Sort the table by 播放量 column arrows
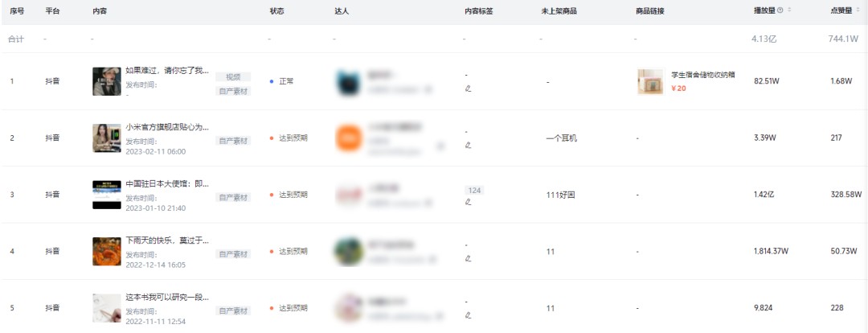This screenshot has width=868, height=333. (789, 10)
